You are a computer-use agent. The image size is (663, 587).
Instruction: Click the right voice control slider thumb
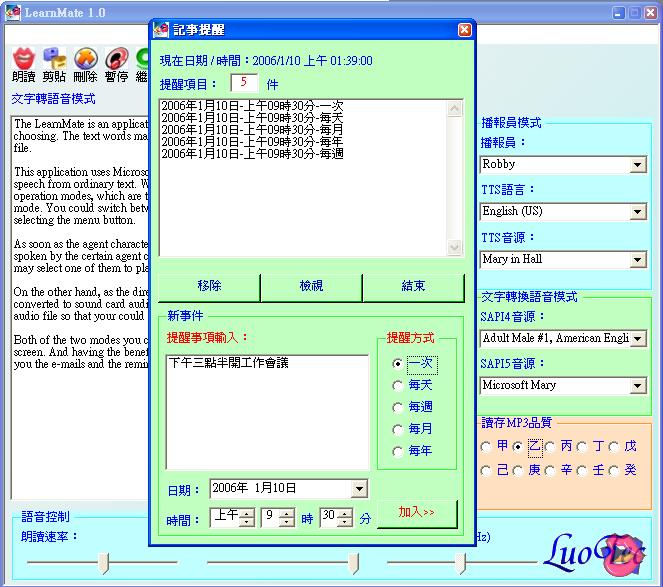tap(460, 563)
